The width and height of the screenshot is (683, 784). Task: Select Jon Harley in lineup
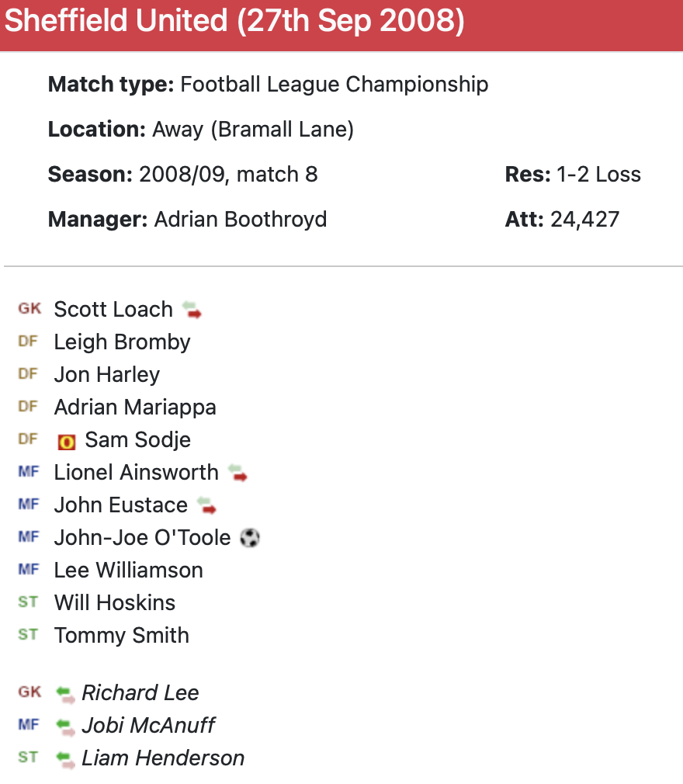click(107, 375)
